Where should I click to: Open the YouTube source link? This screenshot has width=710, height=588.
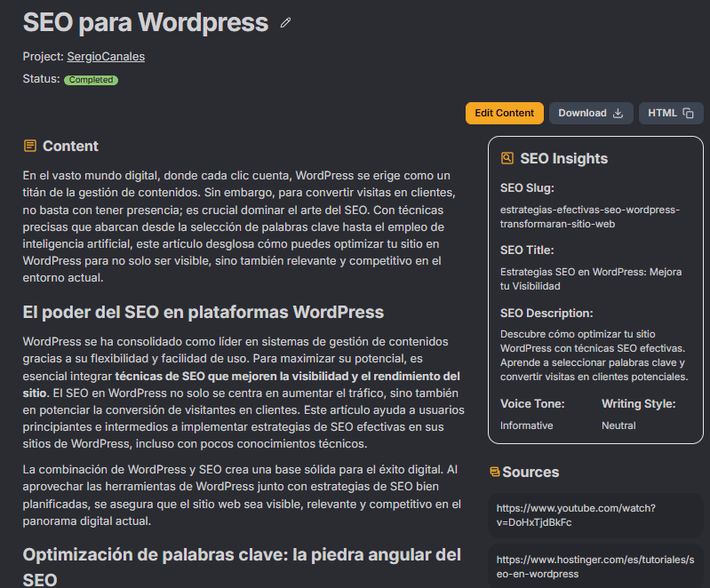coord(595,515)
